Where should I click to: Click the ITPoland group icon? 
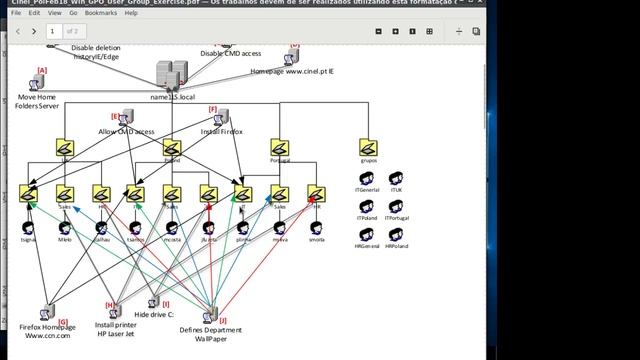pos(367,207)
